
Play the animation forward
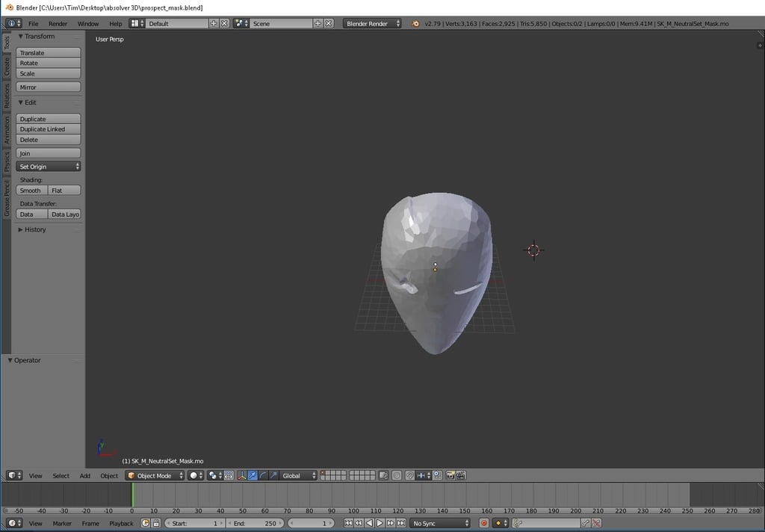(380, 523)
